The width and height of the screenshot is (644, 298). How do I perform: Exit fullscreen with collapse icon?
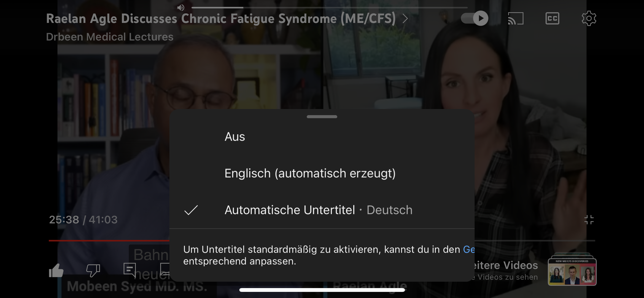pos(589,220)
